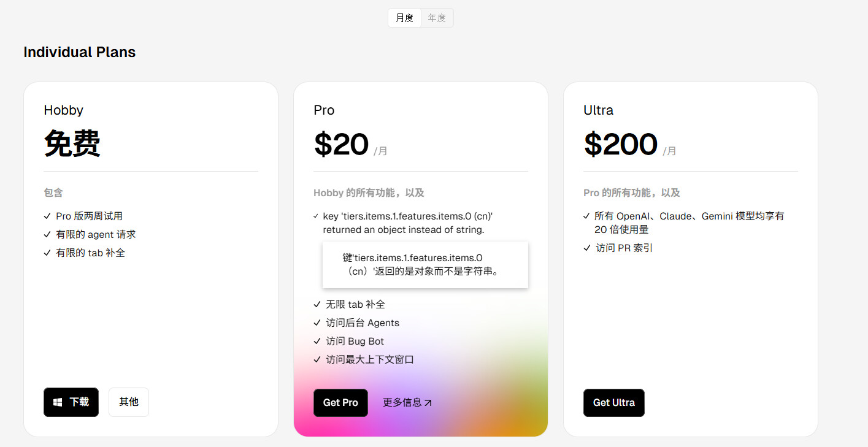Click checkmark icon beside 访问 PR 索引
The height and width of the screenshot is (447, 868).
(x=587, y=248)
